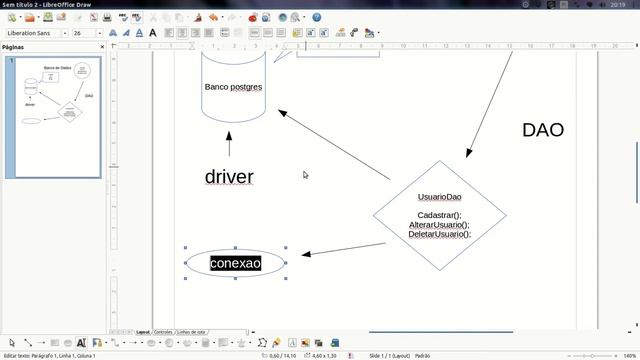
Task: Switch to the Linhas de cota tab
Action: click(191, 332)
